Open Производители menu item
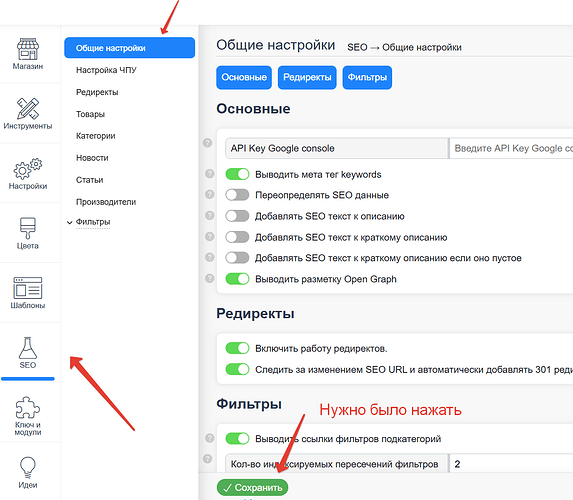This screenshot has width=573, height=500. (106, 202)
